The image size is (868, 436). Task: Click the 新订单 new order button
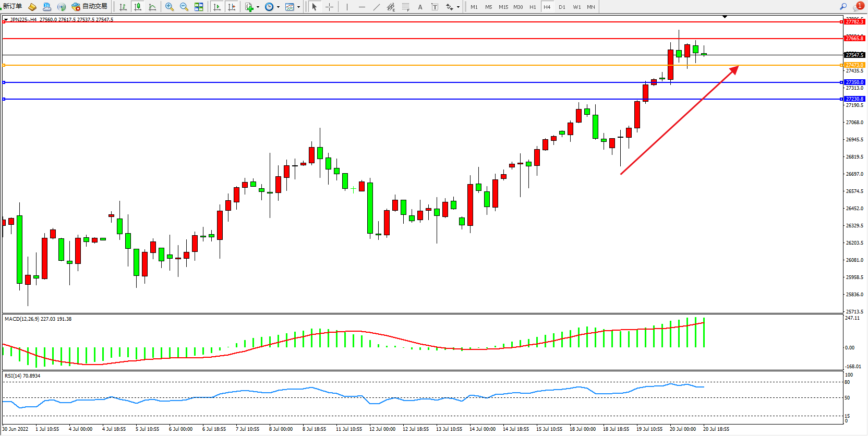(13, 7)
